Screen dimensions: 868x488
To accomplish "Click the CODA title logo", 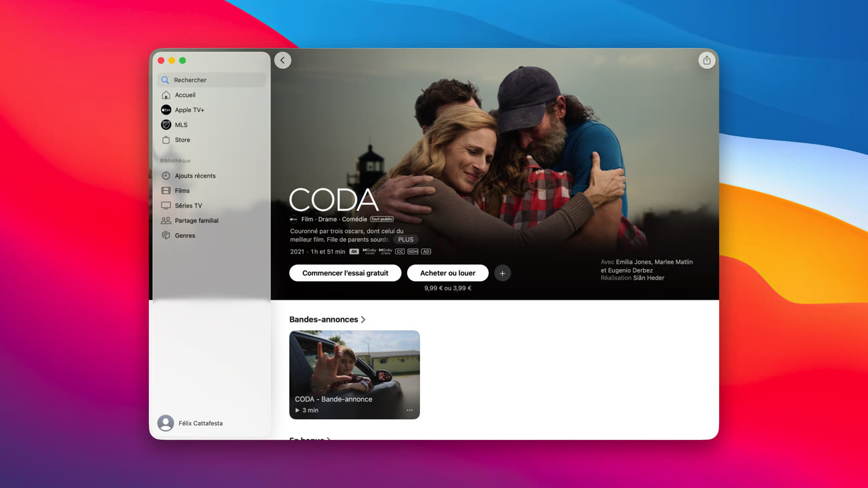I will click(x=334, y=200).
